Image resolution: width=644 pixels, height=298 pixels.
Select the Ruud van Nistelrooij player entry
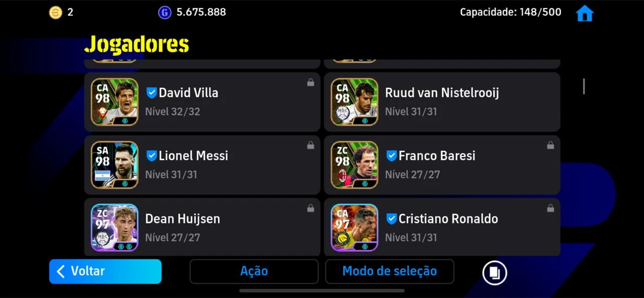click(x=442, y=102)
